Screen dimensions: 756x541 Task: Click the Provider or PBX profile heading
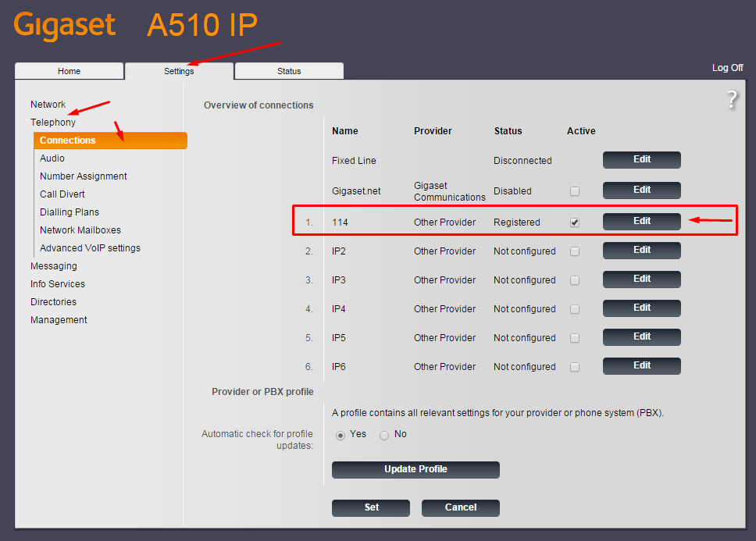(x=262, y=392)
